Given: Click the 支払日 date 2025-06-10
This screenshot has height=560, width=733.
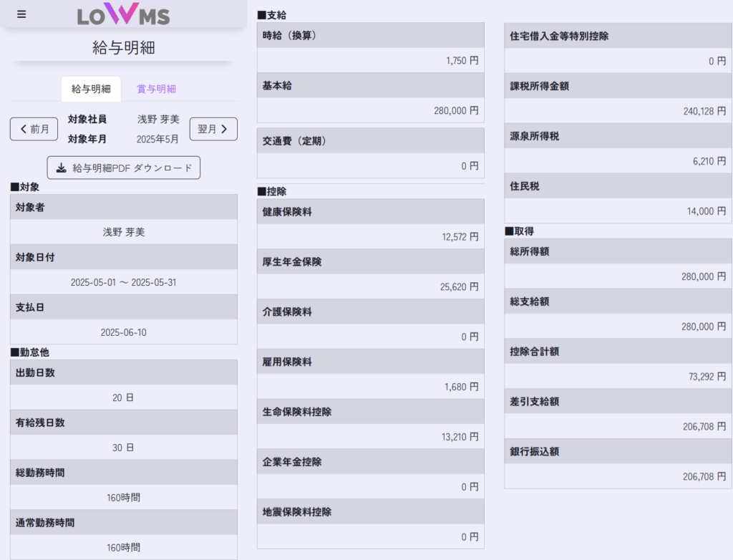Looking at the screenshot, I should 124,332.
